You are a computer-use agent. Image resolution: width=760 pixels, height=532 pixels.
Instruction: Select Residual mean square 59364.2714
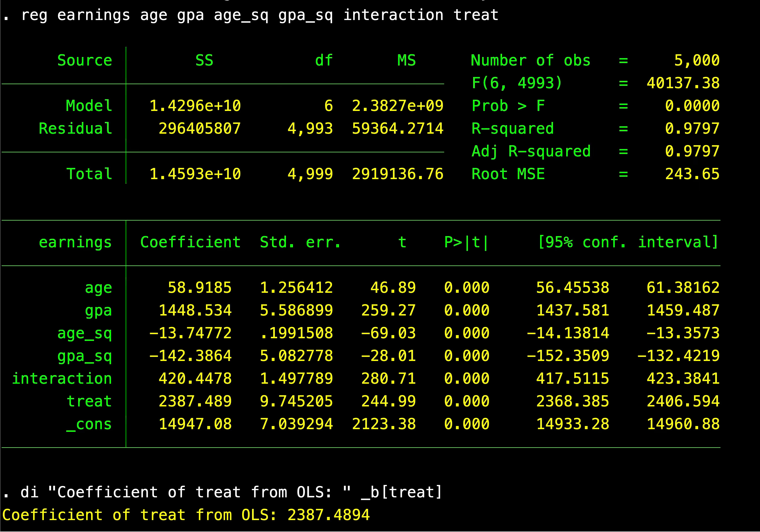[398, 129]
